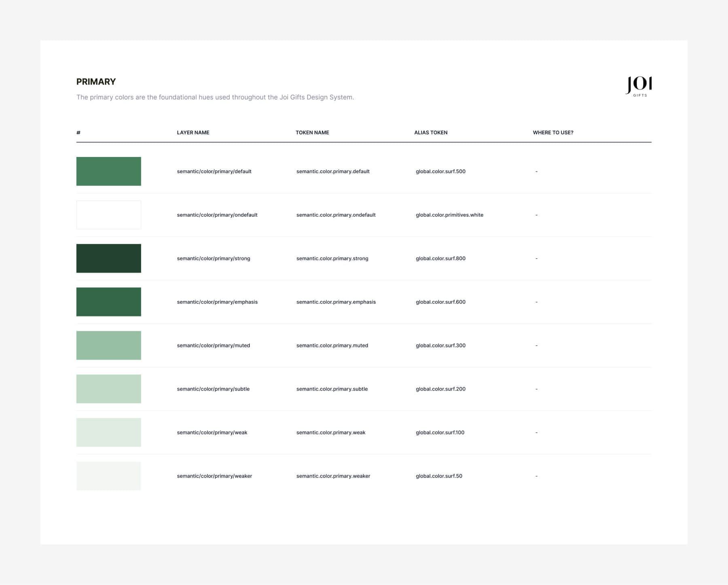This screenshot has height=585, width=728.
Task: Pick the dark green strong swatch
Action: (x=108, y=259)
